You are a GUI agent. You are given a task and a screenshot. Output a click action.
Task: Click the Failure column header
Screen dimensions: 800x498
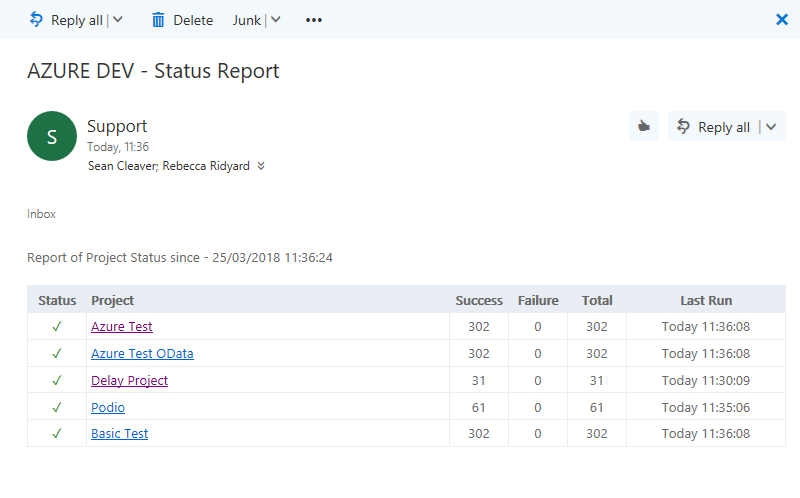click(538, 301)
